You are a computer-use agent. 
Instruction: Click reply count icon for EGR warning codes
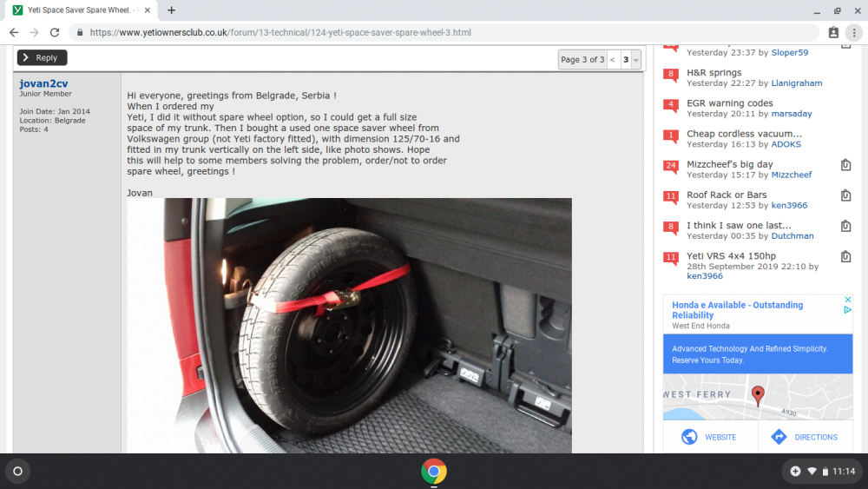click(x=671, y=105)
